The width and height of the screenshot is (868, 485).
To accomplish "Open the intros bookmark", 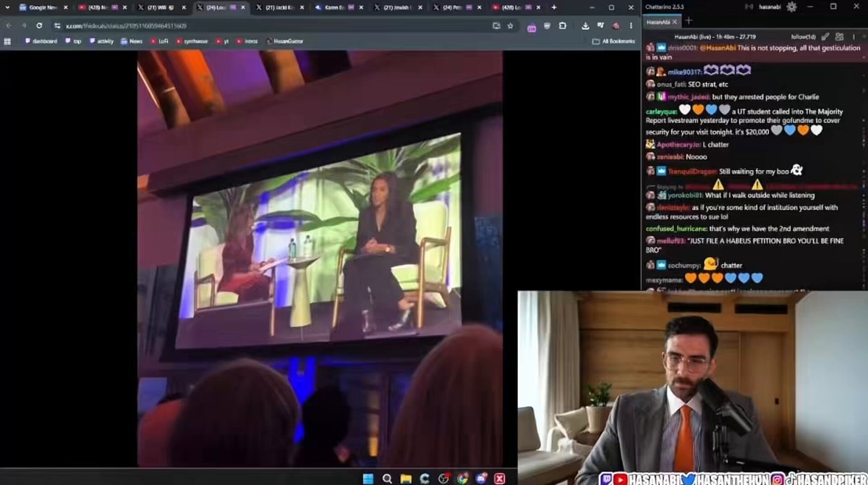I will click(247, 41).
